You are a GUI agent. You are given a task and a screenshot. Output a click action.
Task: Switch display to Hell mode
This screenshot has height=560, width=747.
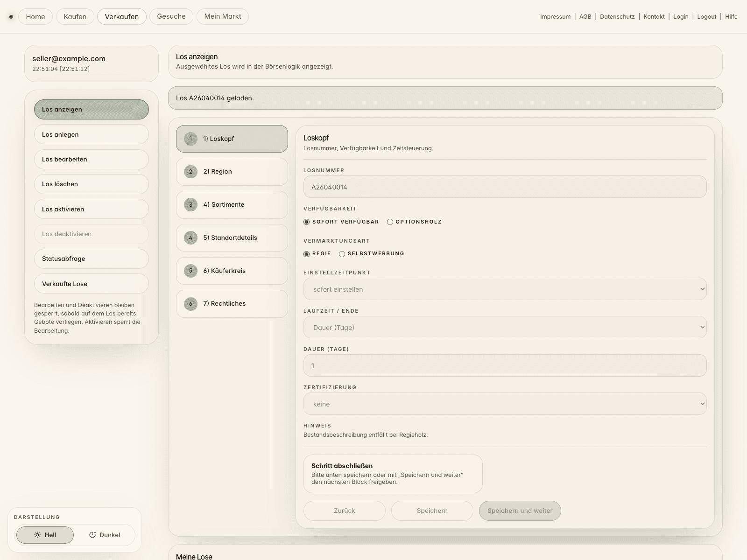tap(45, 535)
